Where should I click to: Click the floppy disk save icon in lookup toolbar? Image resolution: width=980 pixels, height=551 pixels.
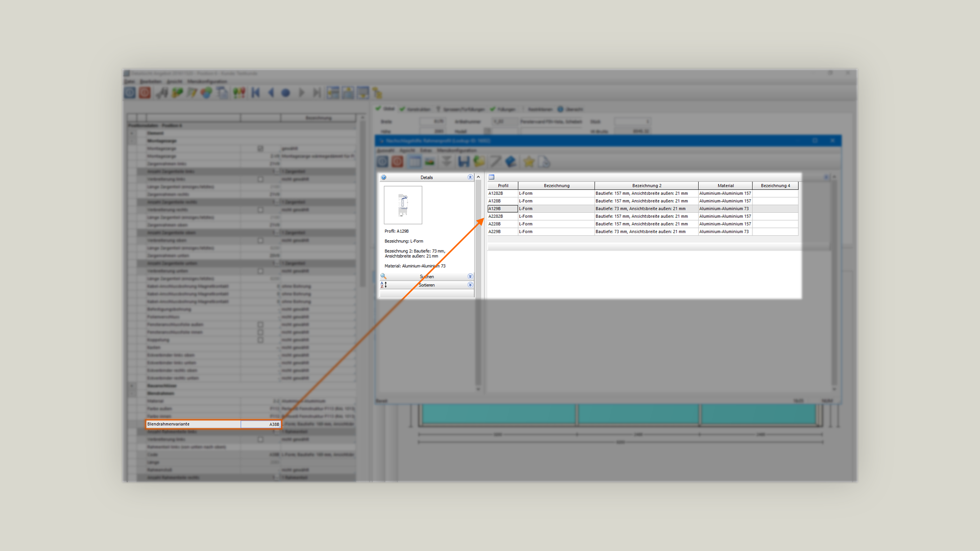pyautogui.click(x=463, y=162)
